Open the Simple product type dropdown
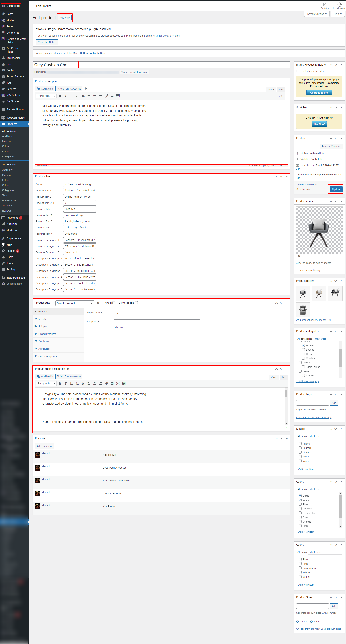This screenshot has height=644, width=346. [74, 303]
